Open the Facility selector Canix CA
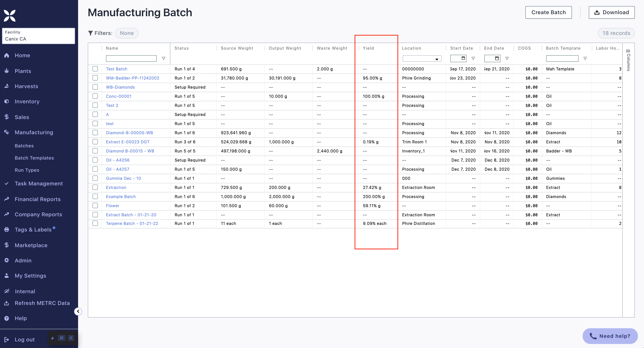 [39, 36]
